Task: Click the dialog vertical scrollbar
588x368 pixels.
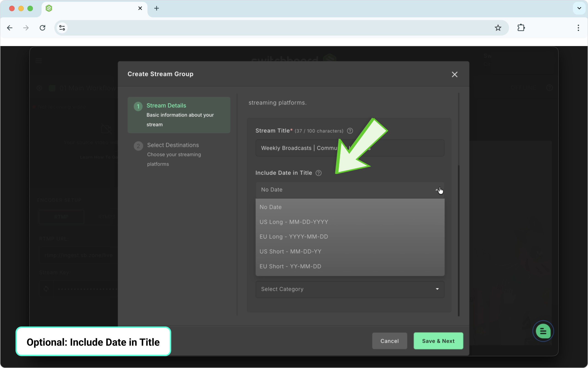Action: click(x=459, y=241)
